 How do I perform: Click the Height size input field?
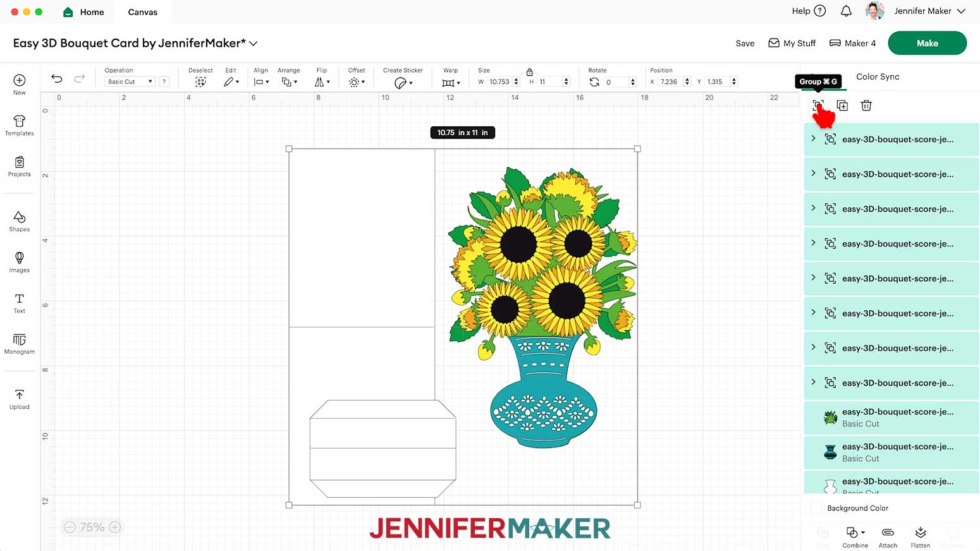tap(549, 82)
